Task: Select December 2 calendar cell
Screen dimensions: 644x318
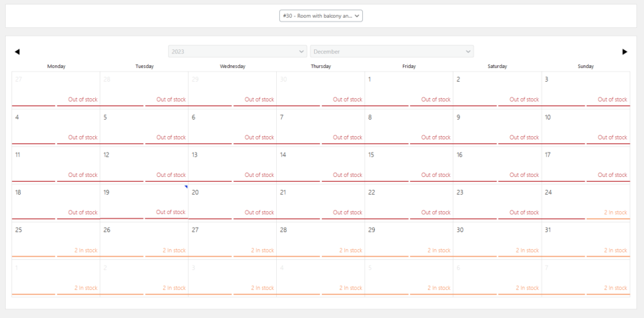Action: (497, 89)
